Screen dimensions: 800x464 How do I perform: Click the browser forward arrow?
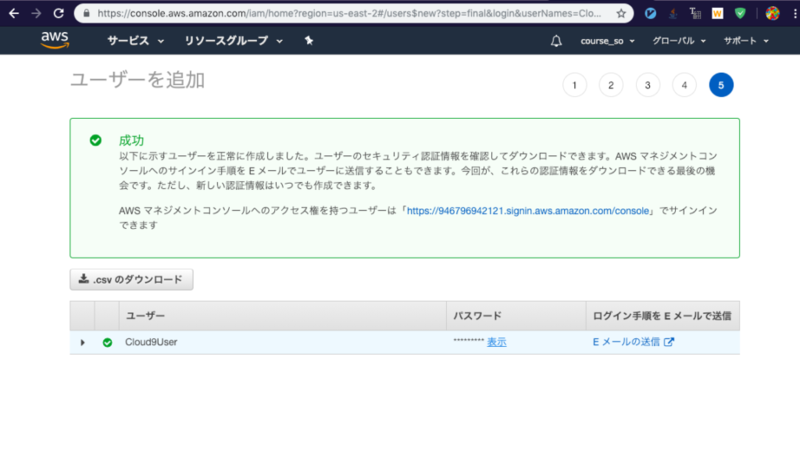coord(36,13)
